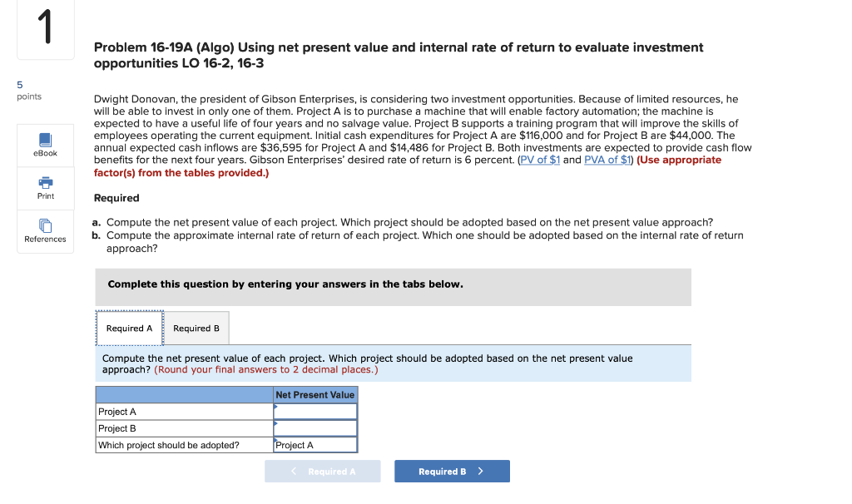The height and width of the screenshot is (504, 852).
Task: Click the back arrow on the Required A button
Action: (x=293, y=471)
